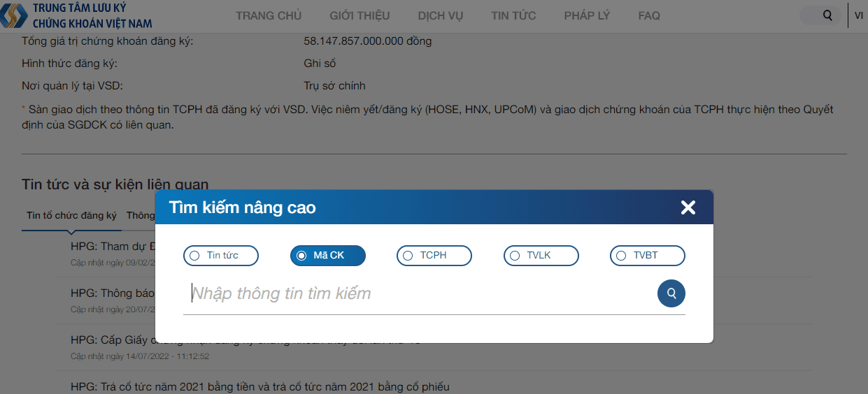Click the Tin tức và sự kiện liên quan heading
868x394 pixels.
point(115,184)
